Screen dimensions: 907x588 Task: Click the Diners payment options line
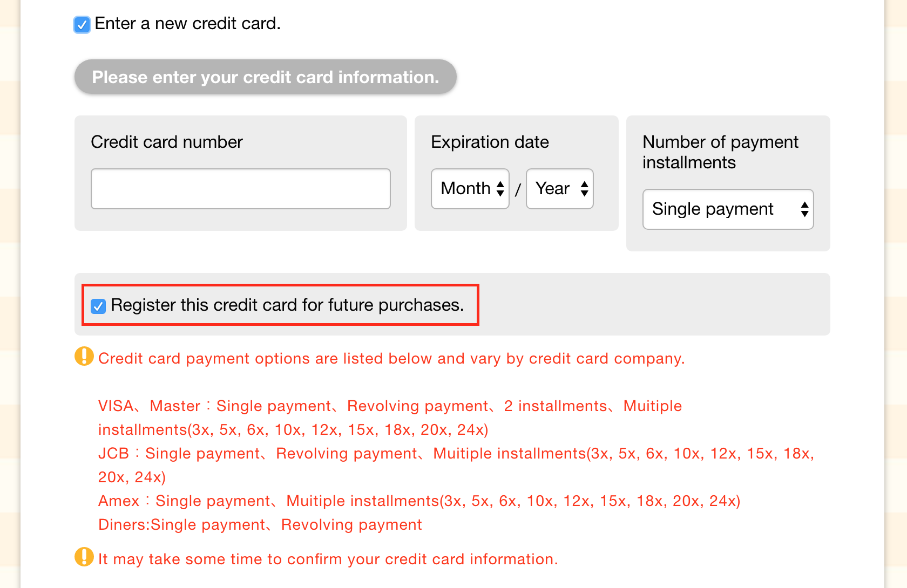(260, 525)
